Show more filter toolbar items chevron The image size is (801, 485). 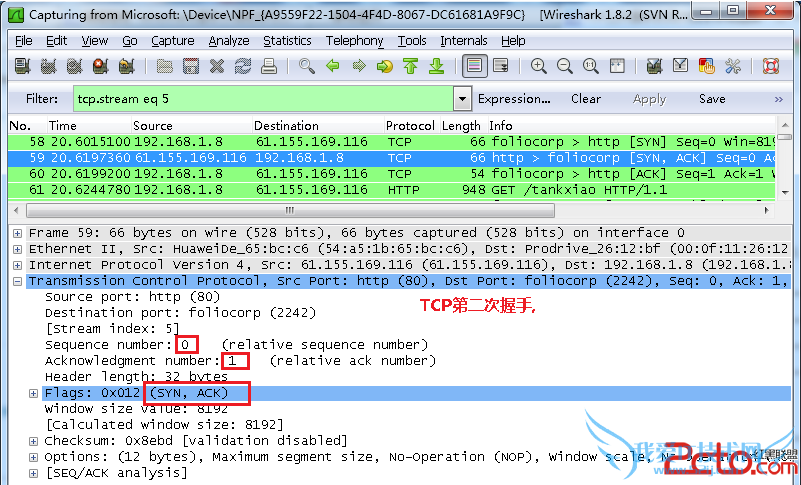(779, 99)
